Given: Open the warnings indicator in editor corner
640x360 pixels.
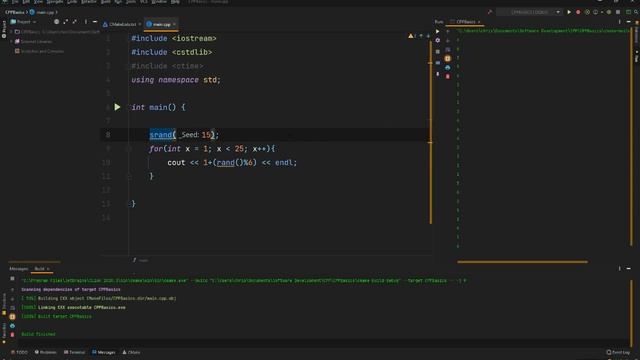Looking at the screenshot, I should click(x=412, y=36).
